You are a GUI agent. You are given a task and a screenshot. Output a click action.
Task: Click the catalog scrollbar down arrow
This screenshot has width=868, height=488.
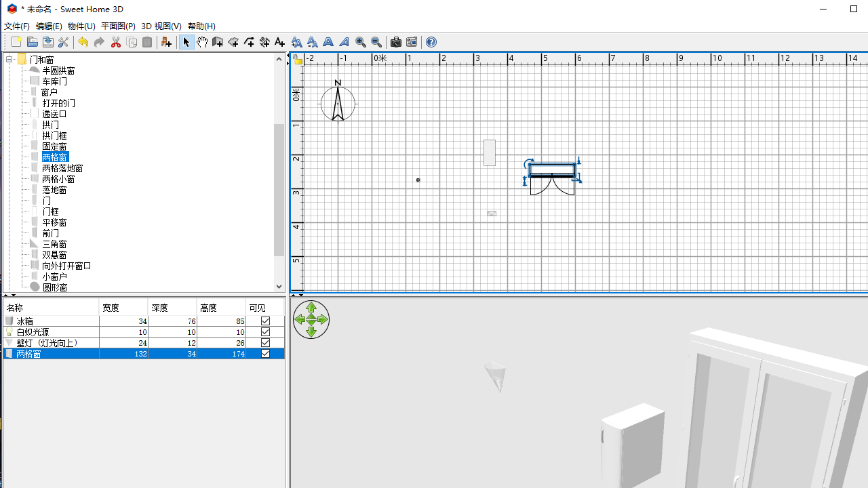tap(279, 287)
